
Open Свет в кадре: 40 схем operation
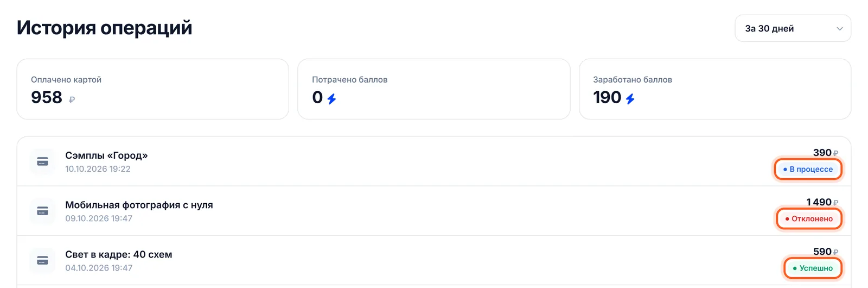[x=434, y=260]
